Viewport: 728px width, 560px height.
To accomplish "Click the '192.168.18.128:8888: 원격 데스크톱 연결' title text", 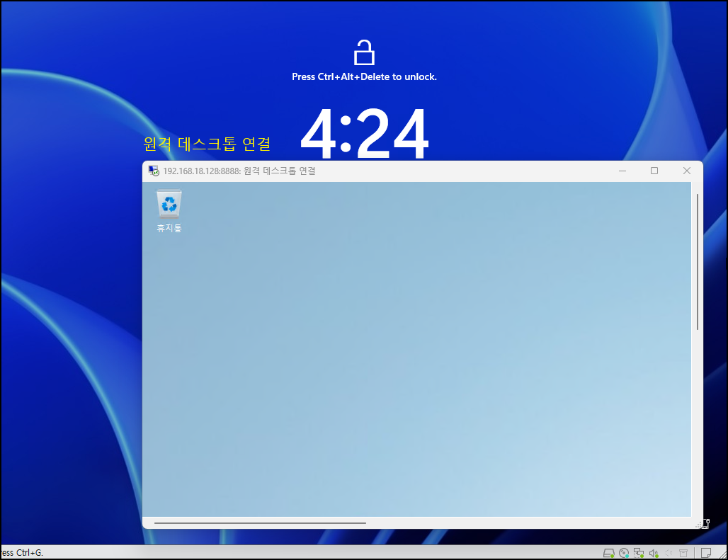I will [x=239, y=171].
